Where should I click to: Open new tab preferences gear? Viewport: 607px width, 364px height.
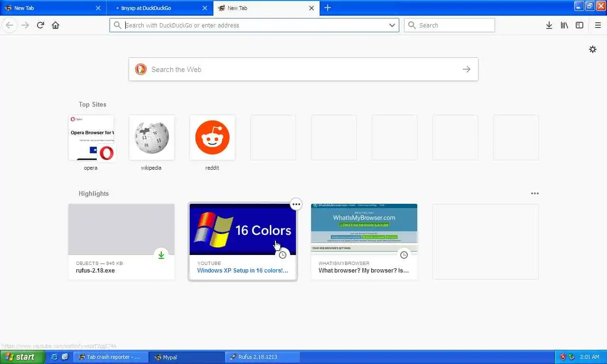click(593, 49)
